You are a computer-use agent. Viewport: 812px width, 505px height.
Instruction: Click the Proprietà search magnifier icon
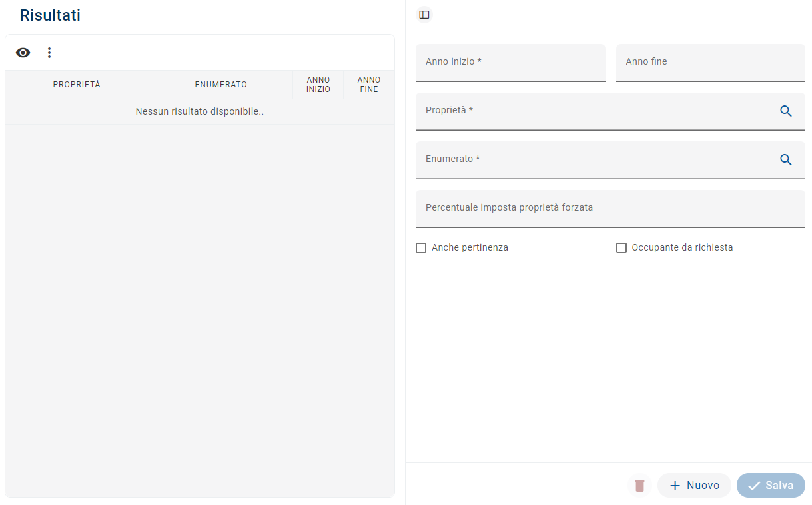pyautogui.click(x=786, y=111)
